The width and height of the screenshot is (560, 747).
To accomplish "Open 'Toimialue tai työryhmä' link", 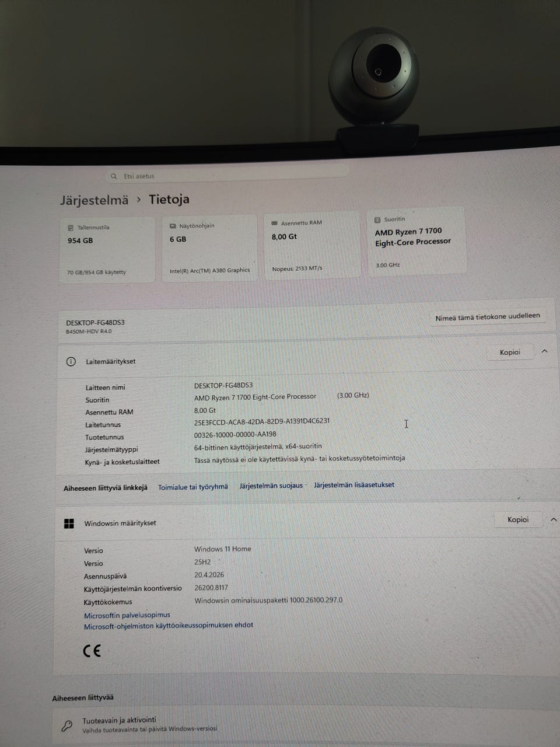I will coord(193,487).
